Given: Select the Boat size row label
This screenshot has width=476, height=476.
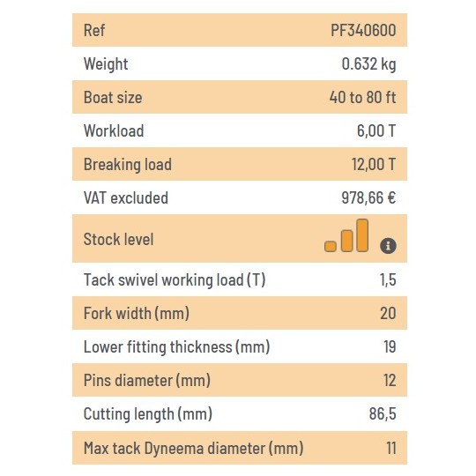Looking at the screenshot, I should click(x=113, y=97).
